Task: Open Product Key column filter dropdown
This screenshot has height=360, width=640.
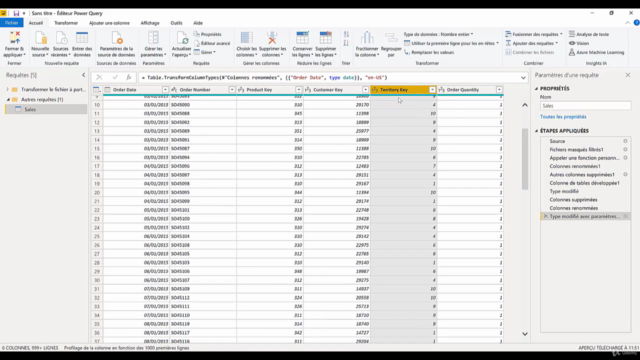Action: 299,90
